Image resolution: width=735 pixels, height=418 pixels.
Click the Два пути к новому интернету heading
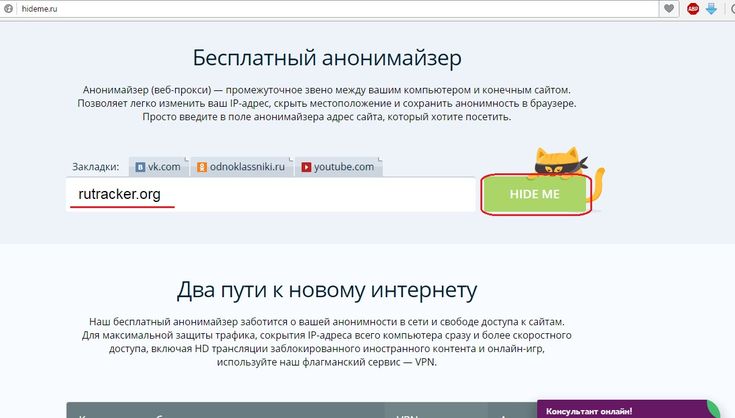click(327, 291)
